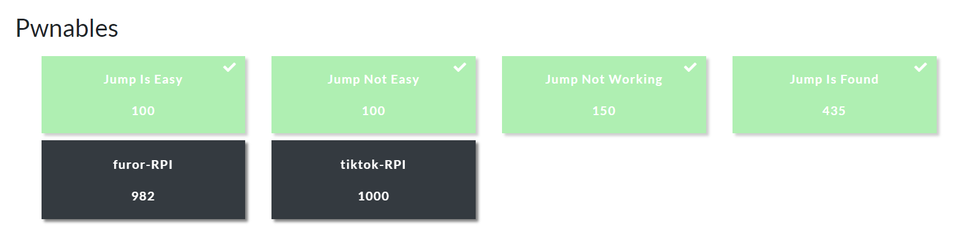
Task: Click the Pwnables category heading
Action: (x=67, y=28)
